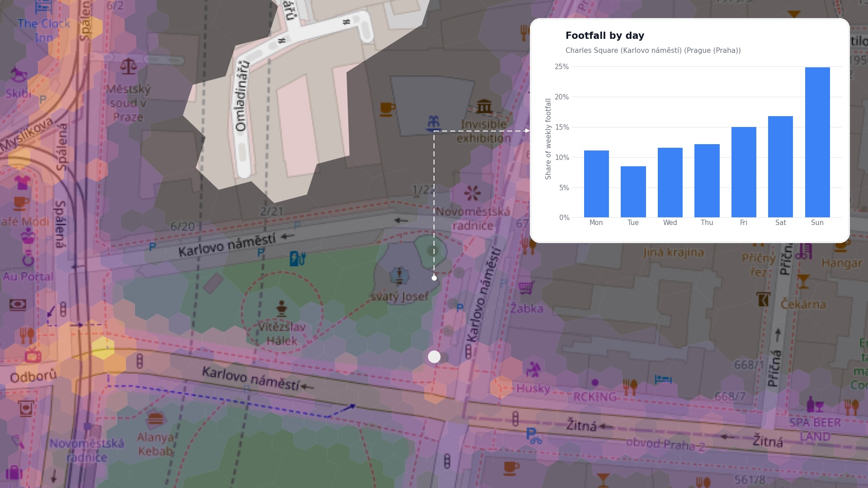Select the '668/7' house number label
This screenshot has width=868, height=488.
coord(730,396)
